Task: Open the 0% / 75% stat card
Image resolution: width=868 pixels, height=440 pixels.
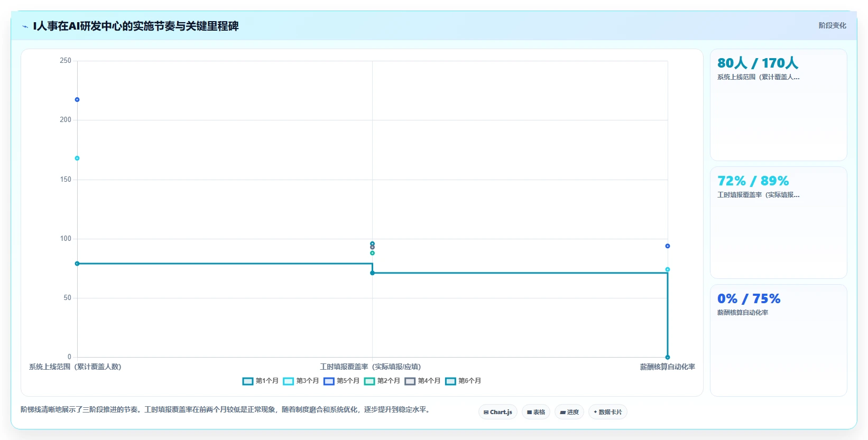Action: click(779, 341)
